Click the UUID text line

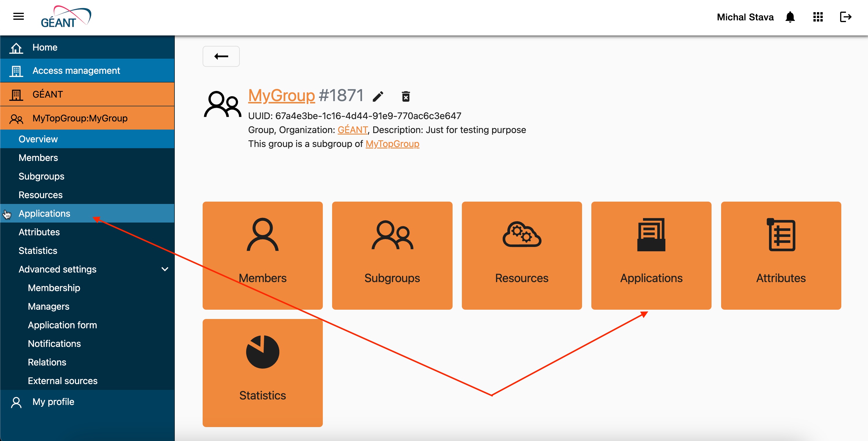(x=354, y=116)
